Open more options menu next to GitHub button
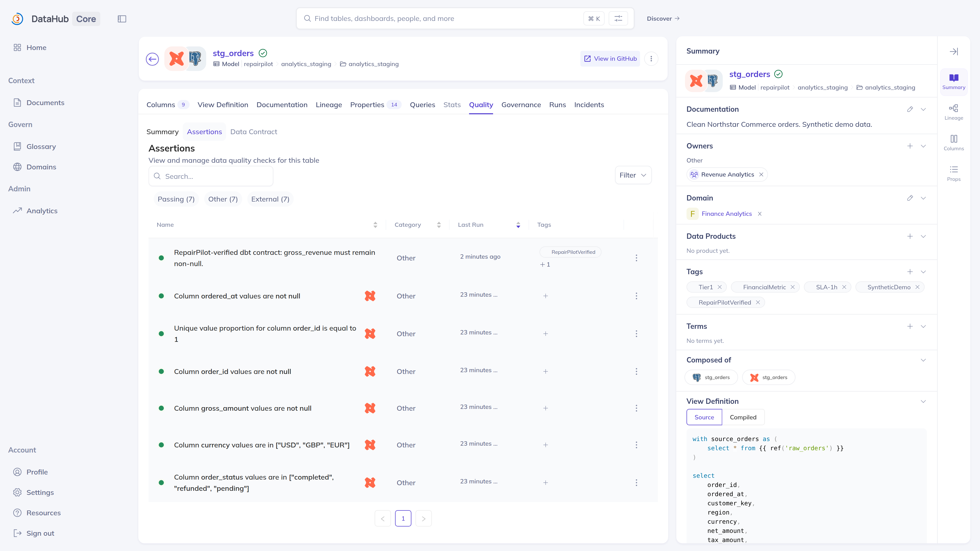 tap(651, 59)
